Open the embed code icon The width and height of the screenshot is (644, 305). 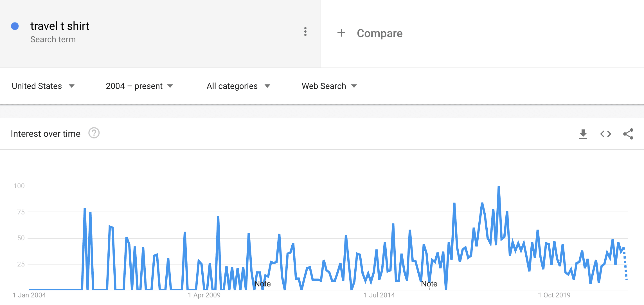click(605, 134)
